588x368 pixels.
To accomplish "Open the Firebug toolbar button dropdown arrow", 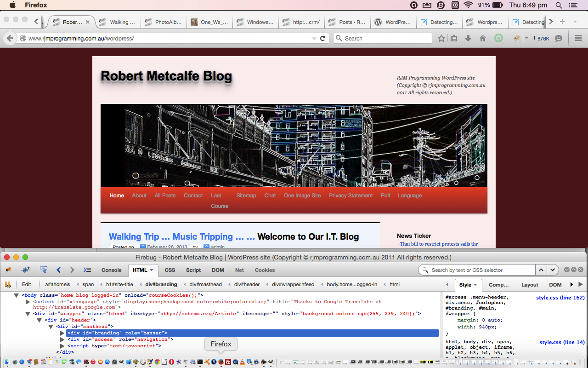I will 526,38.
